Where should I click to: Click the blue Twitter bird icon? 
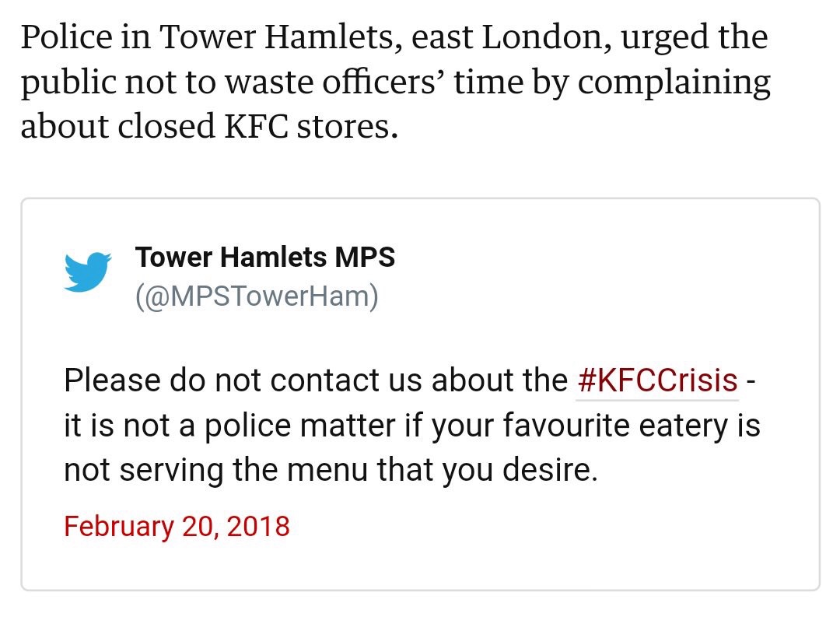pyautogui.click(x=88, y=272)
